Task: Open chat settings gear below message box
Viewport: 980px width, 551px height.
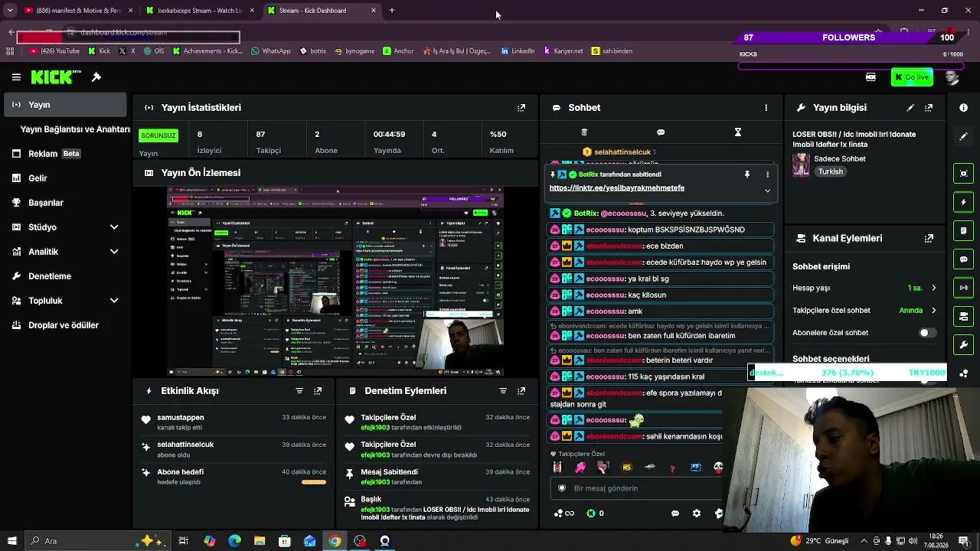Action: [x=697, y=514]
